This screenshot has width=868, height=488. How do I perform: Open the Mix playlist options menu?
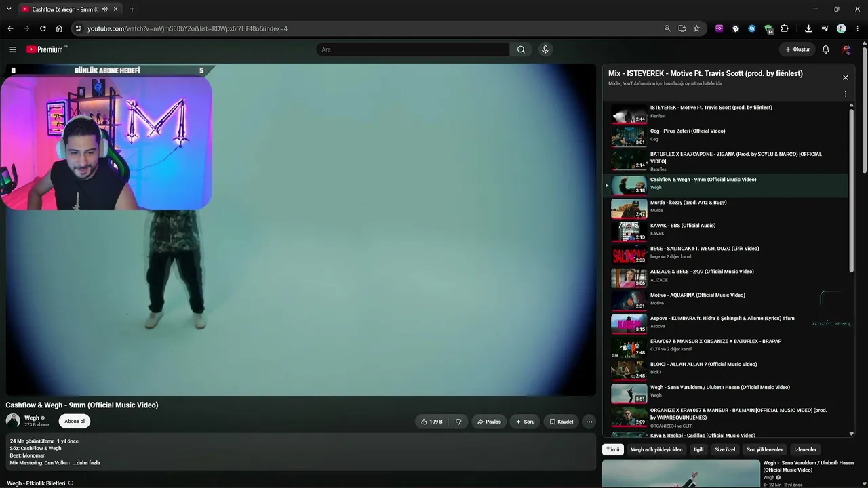point(846,94)
